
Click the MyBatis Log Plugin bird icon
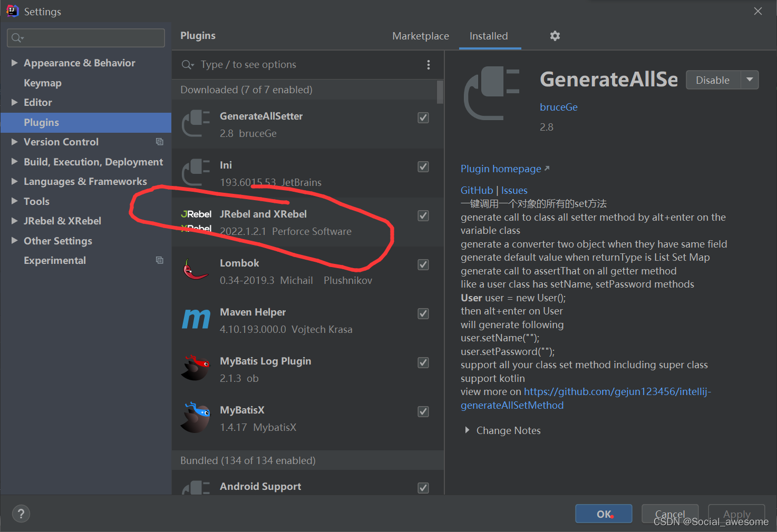(196, 368)
